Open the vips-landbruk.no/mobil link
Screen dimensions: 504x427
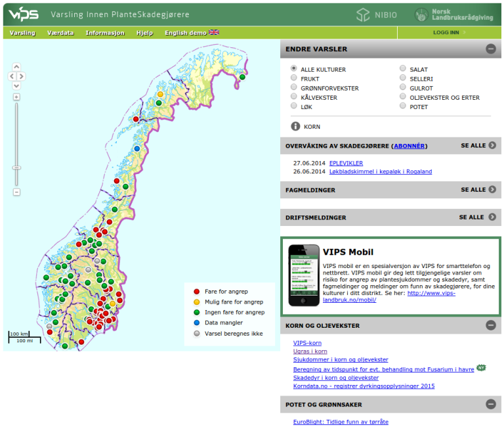coord(389,296)
